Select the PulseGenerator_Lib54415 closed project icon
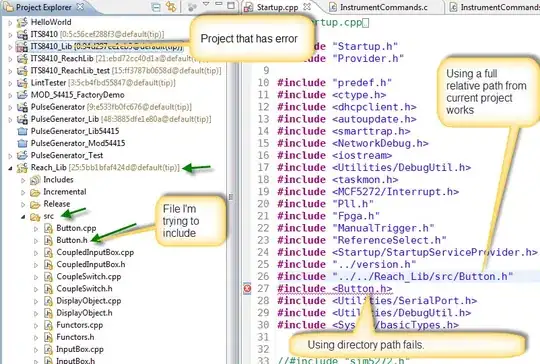Image resolution: width=540 pixels, height=364 pixels. [x=22, y=131]
